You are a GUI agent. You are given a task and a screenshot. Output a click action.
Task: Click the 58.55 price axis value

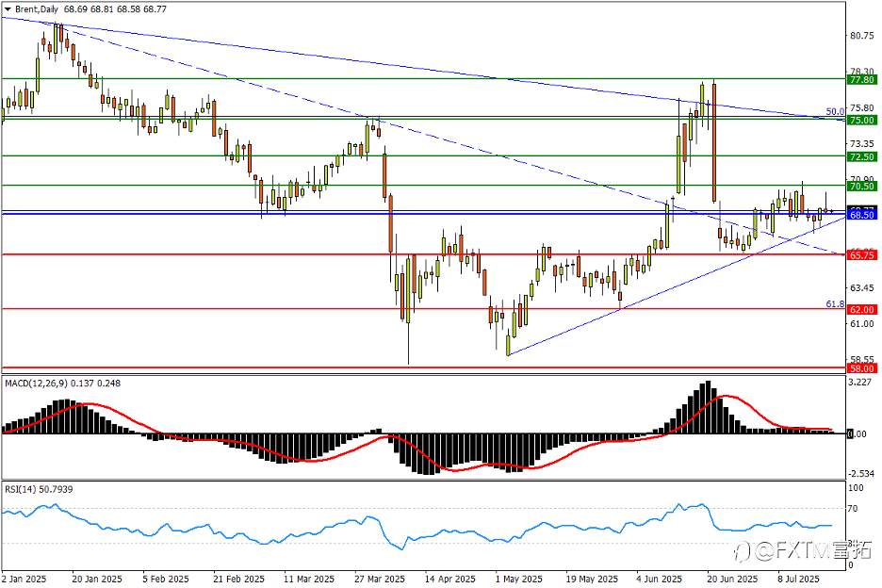[862, 359]
